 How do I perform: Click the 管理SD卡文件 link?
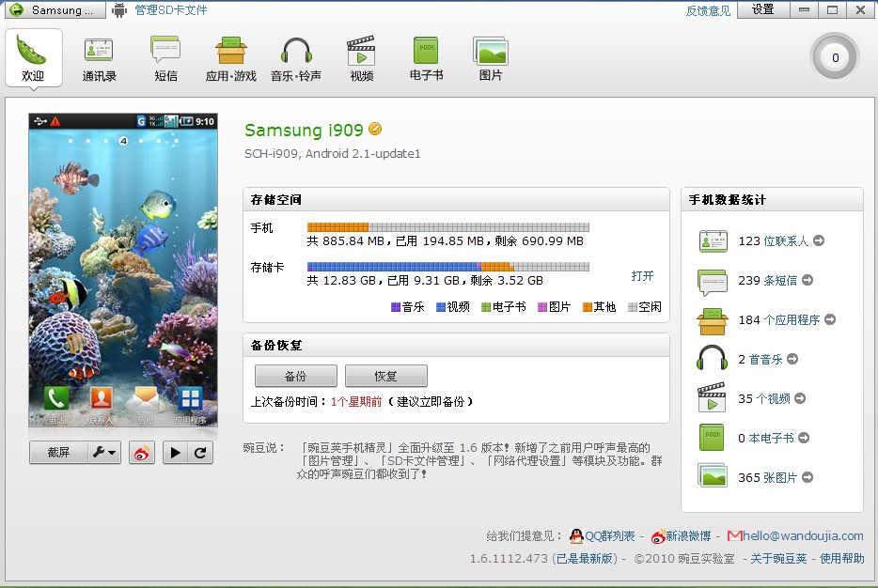[x=171, y=10]
